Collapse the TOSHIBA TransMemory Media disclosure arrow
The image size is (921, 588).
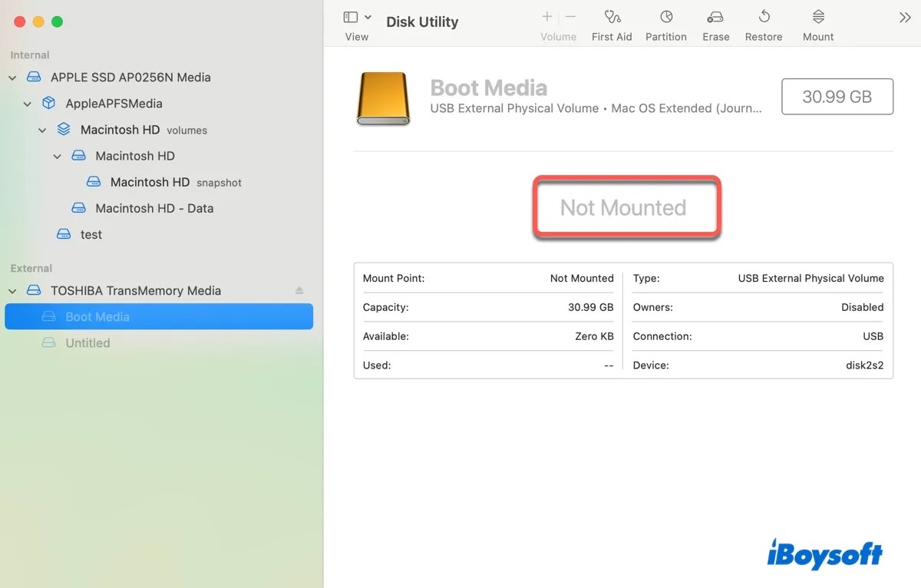[x=13, y=291]
